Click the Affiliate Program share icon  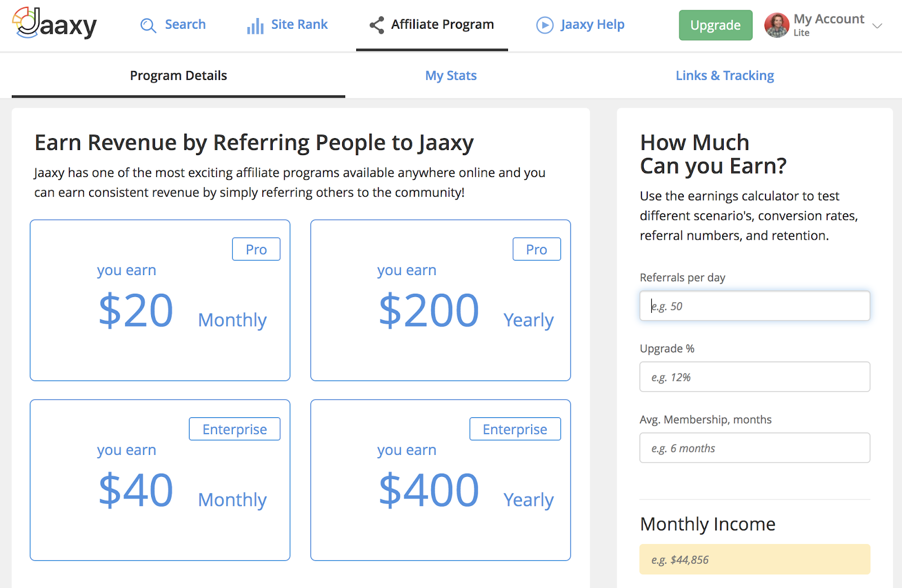click(377, 25)
